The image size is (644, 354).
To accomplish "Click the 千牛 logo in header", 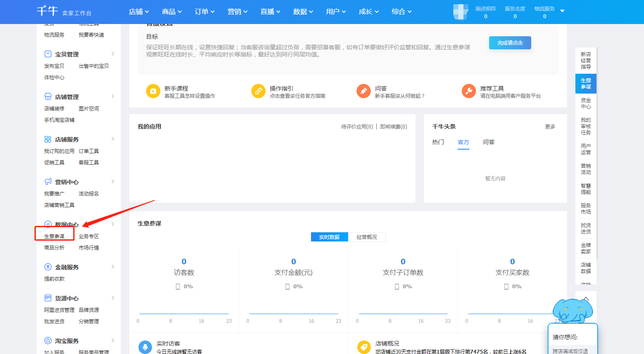I will (47, 11).
